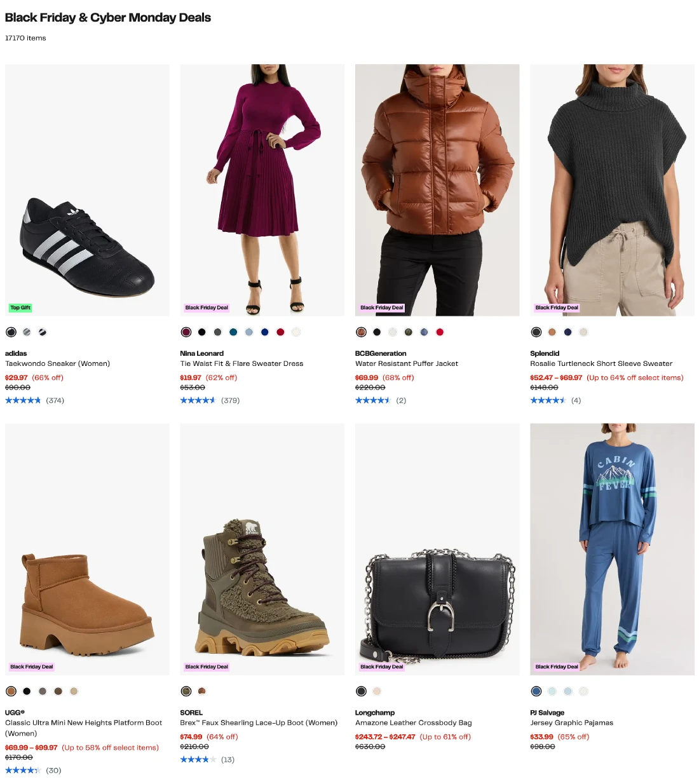Pick brown swatch for SOREL Brex Boot

(202, 691)
